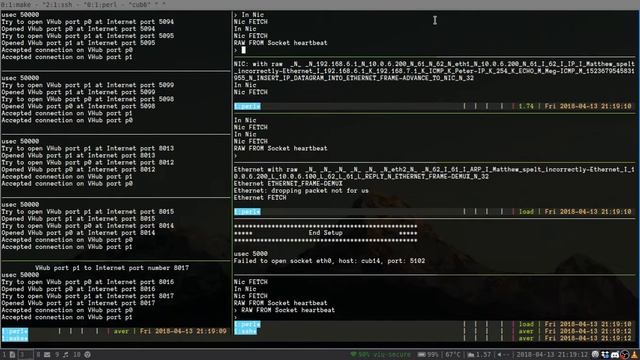Open the first gray round tray icon
The height and width of the screenshot is (360, 640).
click(596, 355)
